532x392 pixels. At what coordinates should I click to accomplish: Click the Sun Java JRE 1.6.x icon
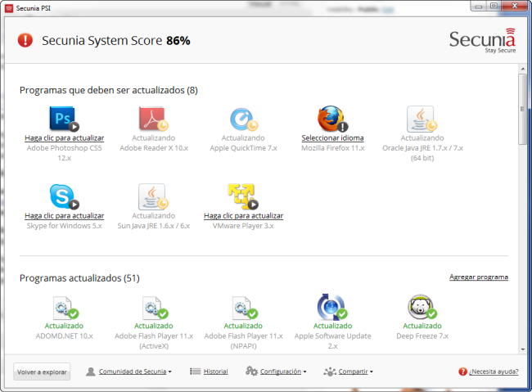[x=153, y=196]
